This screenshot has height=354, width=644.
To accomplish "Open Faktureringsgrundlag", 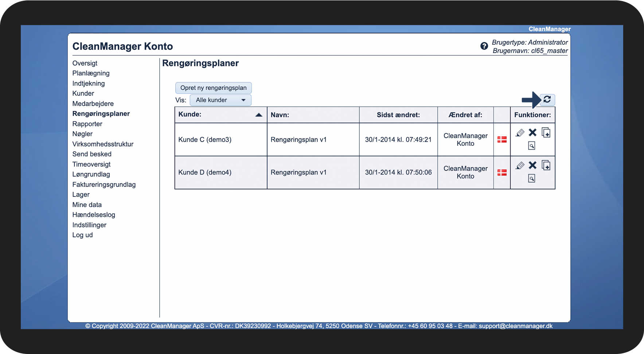I will click(104, 184).
